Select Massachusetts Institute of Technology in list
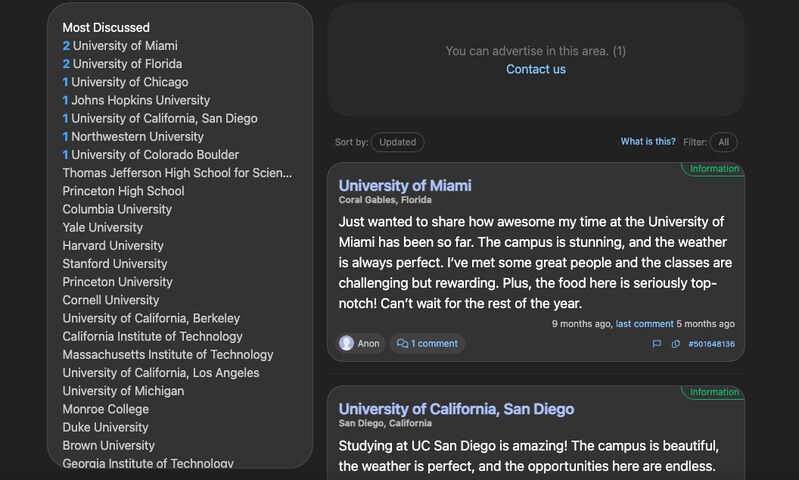The image size is (799, 480). click(x=168, y=354)
